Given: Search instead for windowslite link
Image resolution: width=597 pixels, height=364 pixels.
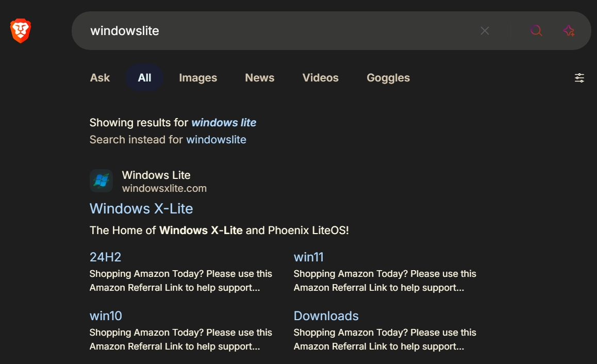Looking at the screenshot, I should (x=216, y=140).
